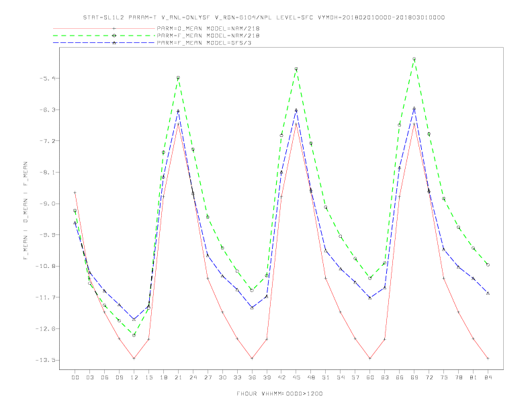Click green circle data point at hour 69 peak
This screenshot has width=532, height=411.
click(414, 59)
